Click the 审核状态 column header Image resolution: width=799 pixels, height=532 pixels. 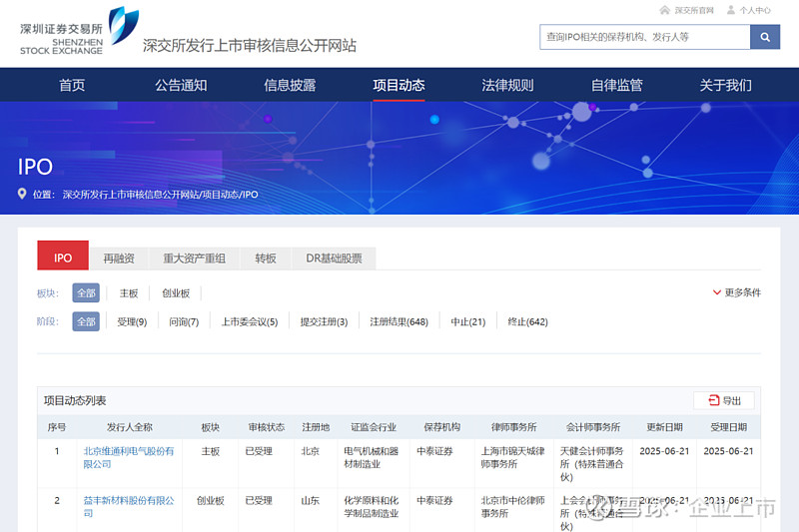click(x=267, y=427)
